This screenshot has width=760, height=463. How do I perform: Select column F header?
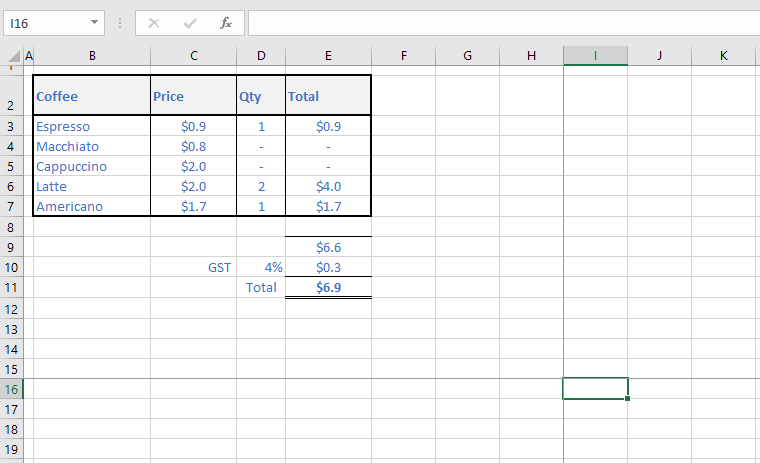coord(403,56)
